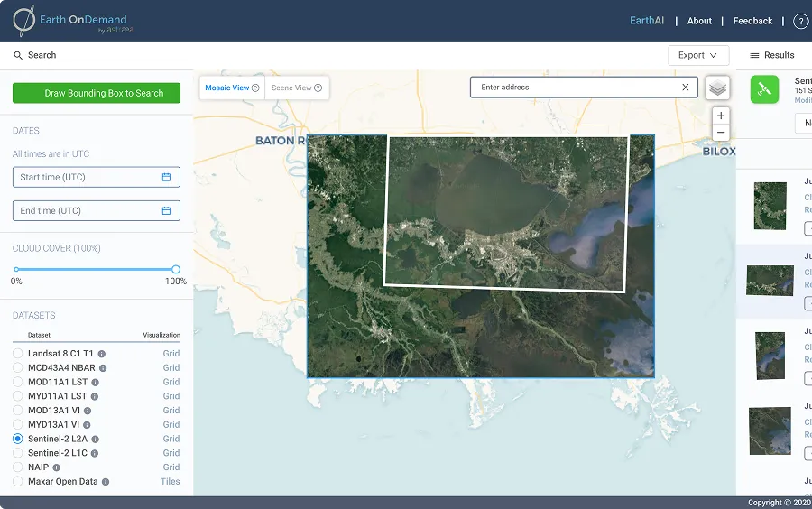Open the About page

pyautogui.click(x=699, y=21)
